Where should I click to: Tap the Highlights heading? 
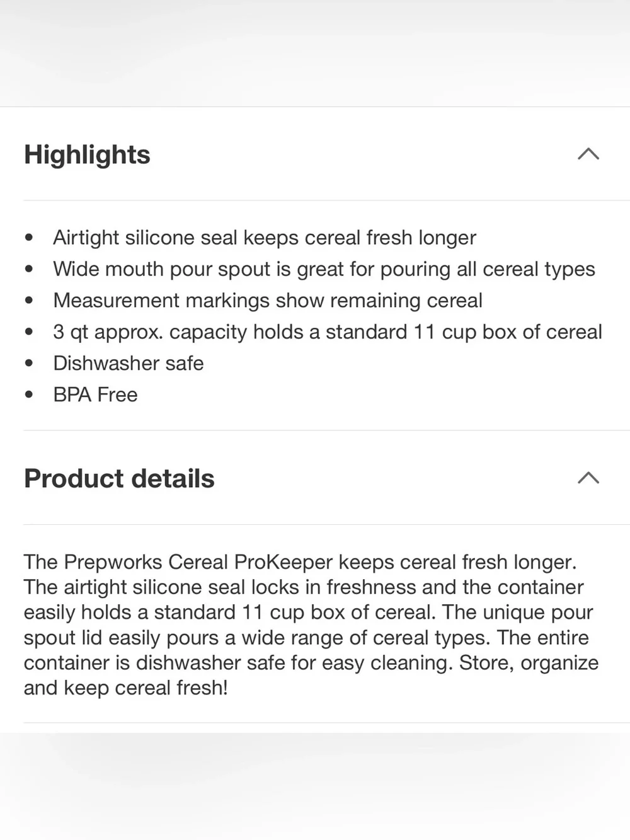pyautogui.click(x=87, y=155)
